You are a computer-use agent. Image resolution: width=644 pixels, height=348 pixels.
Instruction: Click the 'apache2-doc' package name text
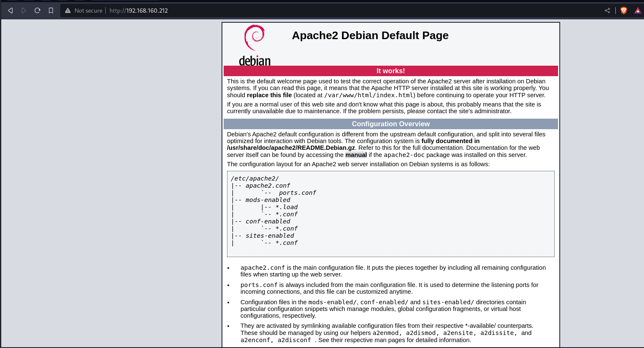[404, 155]
